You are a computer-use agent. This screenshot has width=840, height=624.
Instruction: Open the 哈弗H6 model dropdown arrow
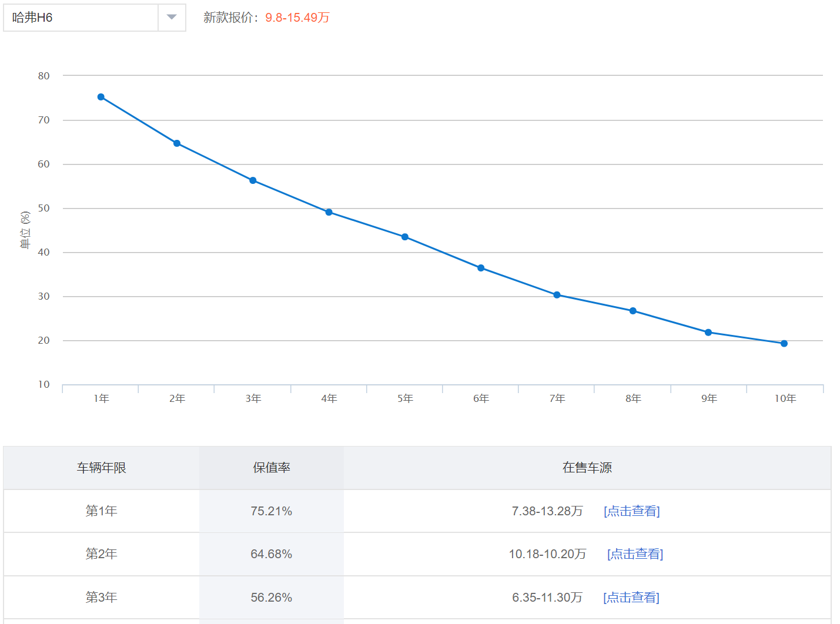tap(172, 18)
